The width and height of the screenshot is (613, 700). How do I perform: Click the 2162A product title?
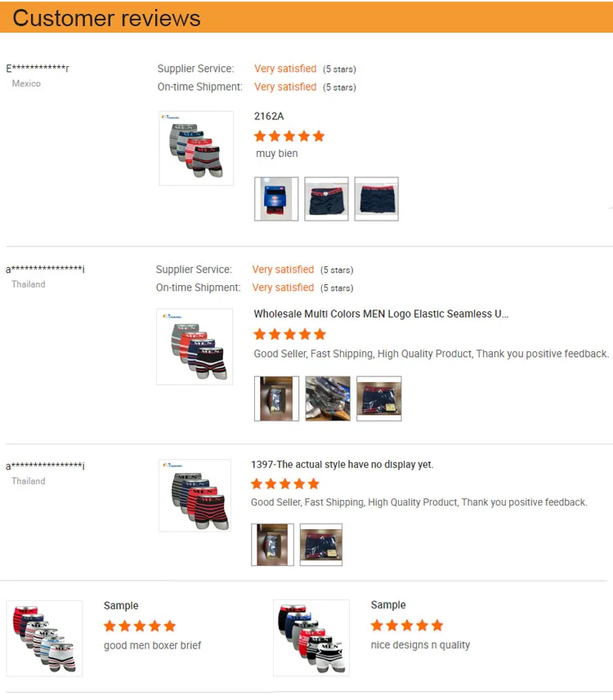coord(269,116)
